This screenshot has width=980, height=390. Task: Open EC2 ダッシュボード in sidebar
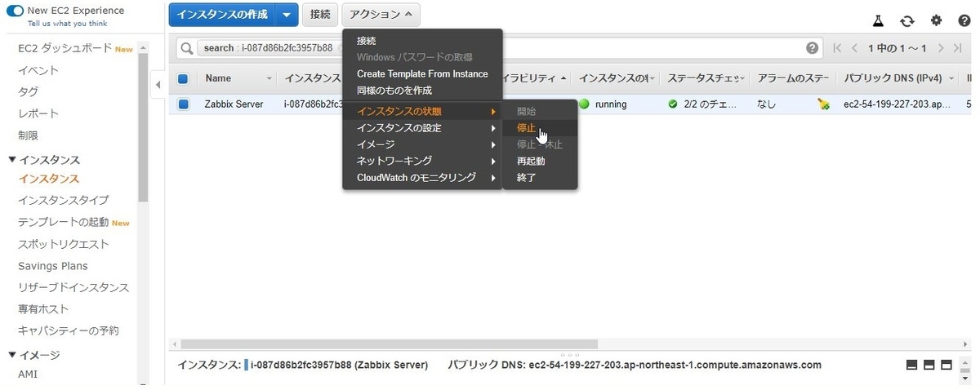pyautogui.click(x=65, y=48)
